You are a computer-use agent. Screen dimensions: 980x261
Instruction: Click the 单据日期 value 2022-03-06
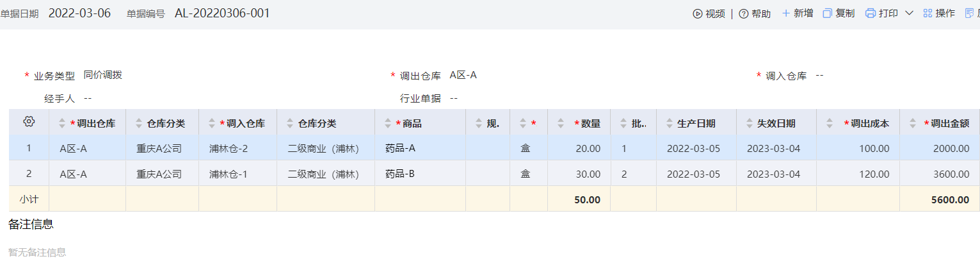tap(79, 13)
